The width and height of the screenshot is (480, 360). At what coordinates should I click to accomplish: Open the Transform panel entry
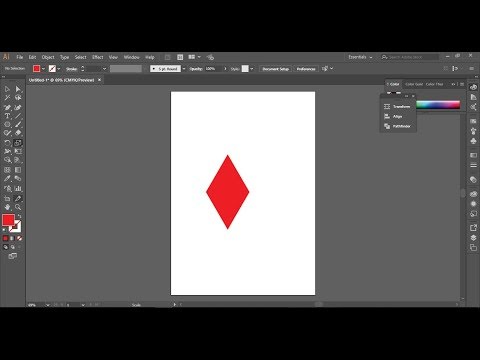(x=398, y=107)
